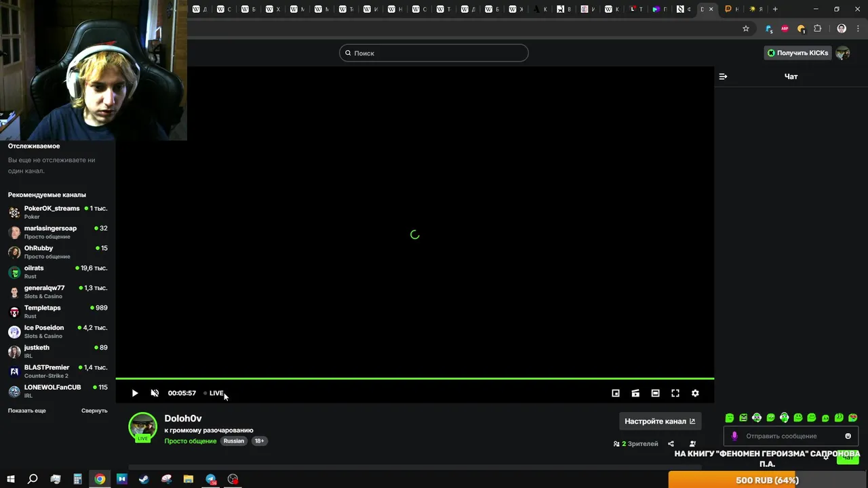
Task: Open OhRubby channel
Action: click(x=58, y=252)
